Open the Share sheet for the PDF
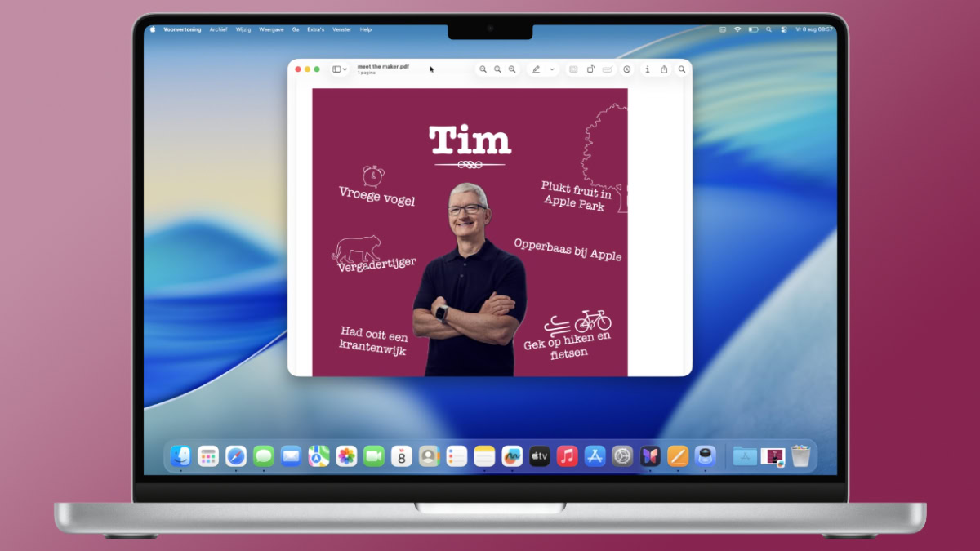The width and height of the screenshot is (980, 551). [663, 69]
